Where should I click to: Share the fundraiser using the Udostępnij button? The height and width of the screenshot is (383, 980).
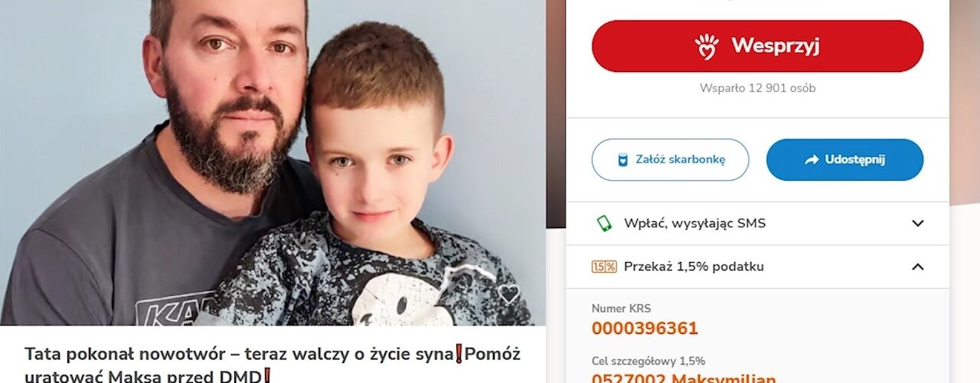pos(844,159)
